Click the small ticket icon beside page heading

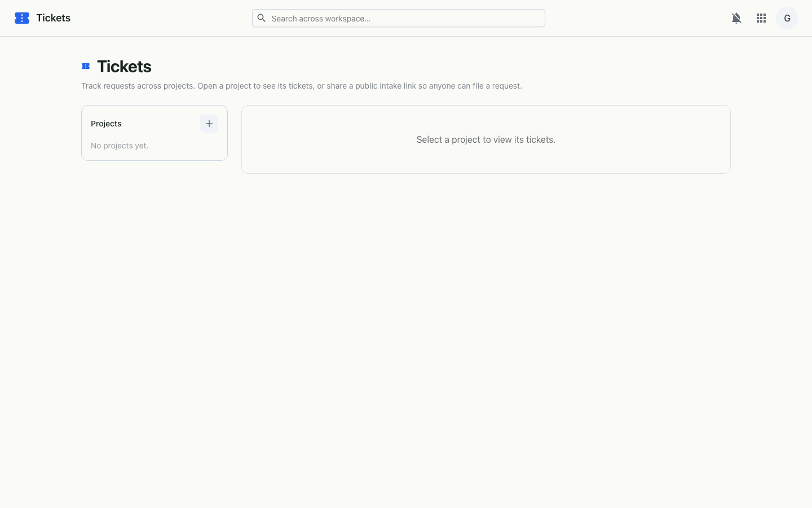86,67
